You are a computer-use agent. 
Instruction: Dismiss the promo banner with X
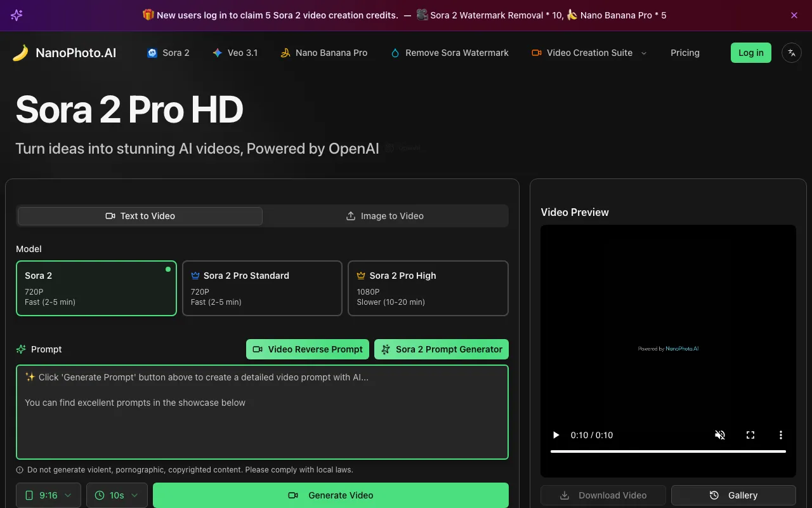pyautogui.click(x=794, y=15)
